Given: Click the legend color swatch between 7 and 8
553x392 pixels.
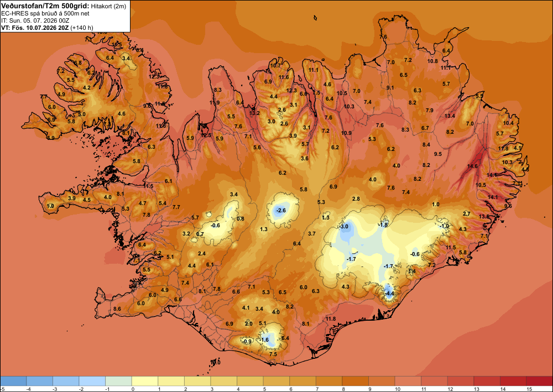Looking at the screenshot, I should [x=329, y=381].
